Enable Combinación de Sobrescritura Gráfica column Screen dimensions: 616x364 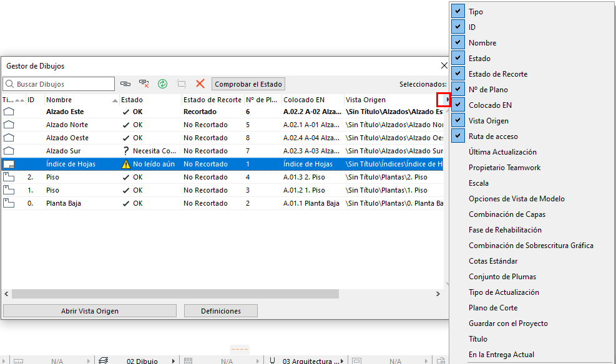tap(530, 246)
